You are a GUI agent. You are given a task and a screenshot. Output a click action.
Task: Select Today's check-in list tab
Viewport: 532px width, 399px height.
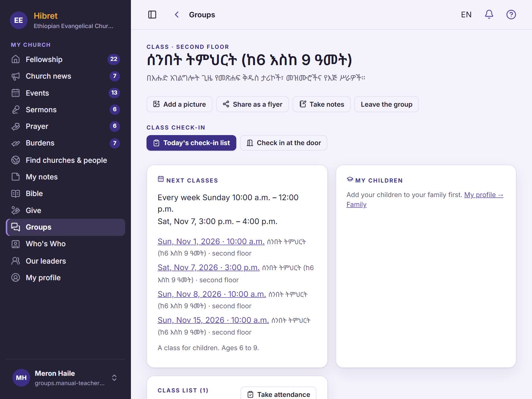[191, 143]
